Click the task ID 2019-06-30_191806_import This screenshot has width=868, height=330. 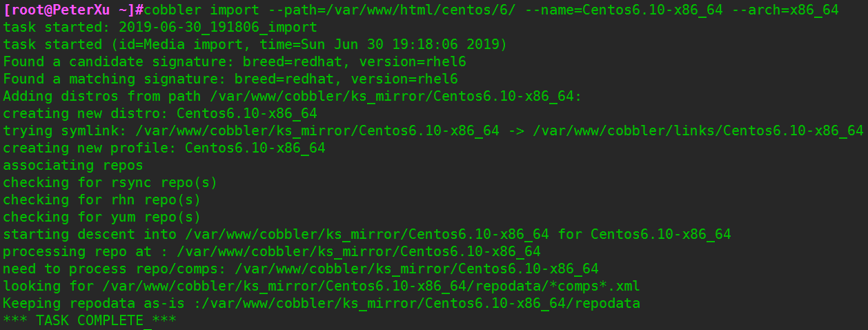[x=217, y=27]
